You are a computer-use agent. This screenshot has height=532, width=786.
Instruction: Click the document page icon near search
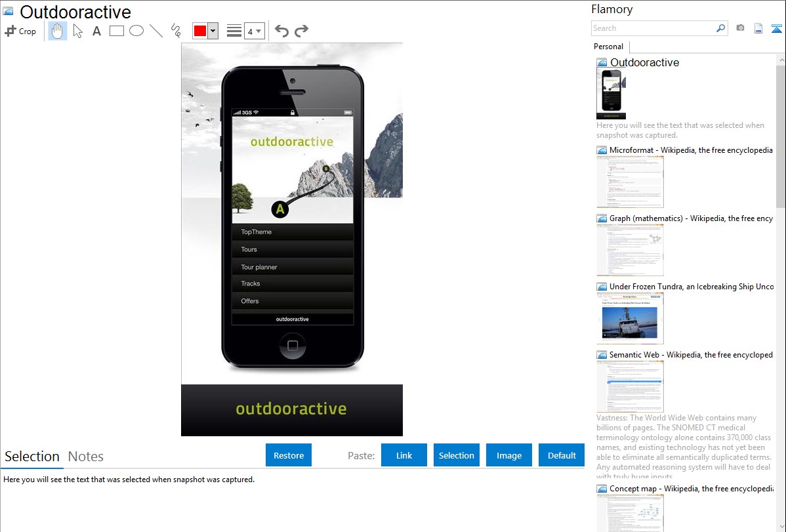(758, 28)
